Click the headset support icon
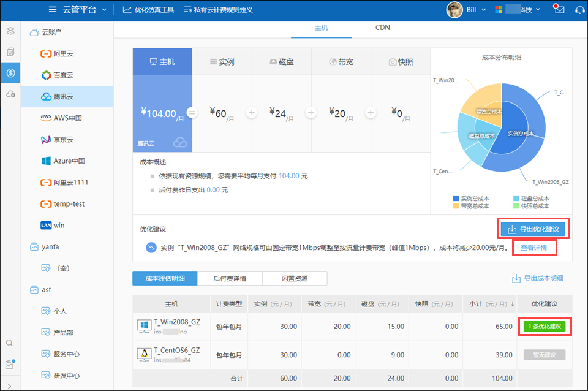 (580, 10)
